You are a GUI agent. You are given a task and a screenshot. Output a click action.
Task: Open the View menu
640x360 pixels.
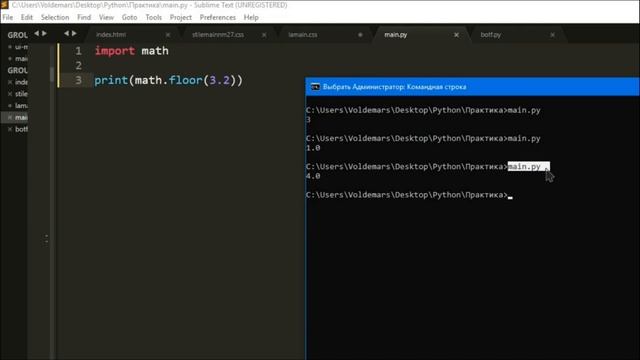[x=107, y=18]
